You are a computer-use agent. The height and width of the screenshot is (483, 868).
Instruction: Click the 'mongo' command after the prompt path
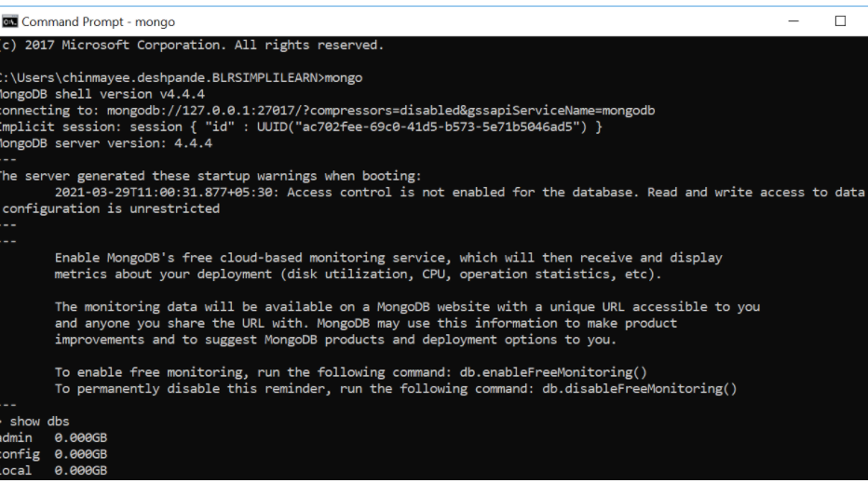tap(344, 78)
